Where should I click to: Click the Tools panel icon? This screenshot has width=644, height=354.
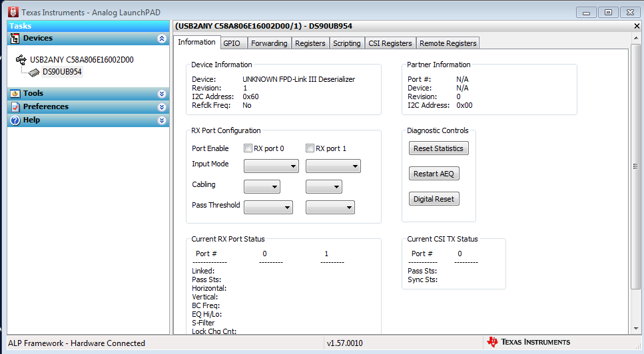pyautogui.click(x=15, y=94)
